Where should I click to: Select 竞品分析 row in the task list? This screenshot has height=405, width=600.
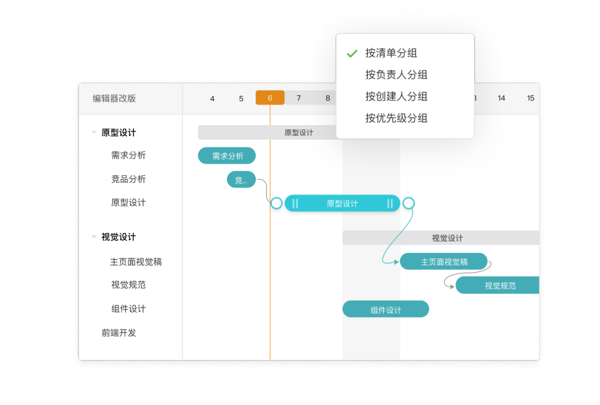(x=128, y=179)
